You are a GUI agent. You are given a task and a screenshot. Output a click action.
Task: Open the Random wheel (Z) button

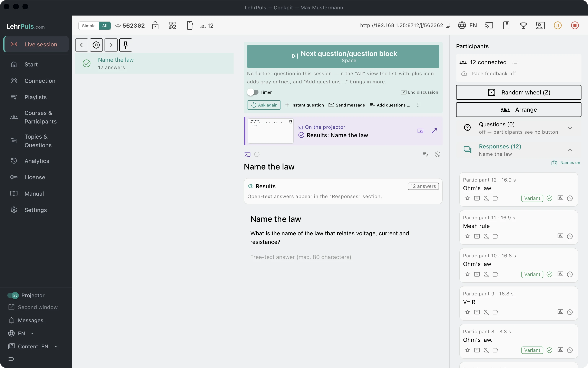point(519,92)
